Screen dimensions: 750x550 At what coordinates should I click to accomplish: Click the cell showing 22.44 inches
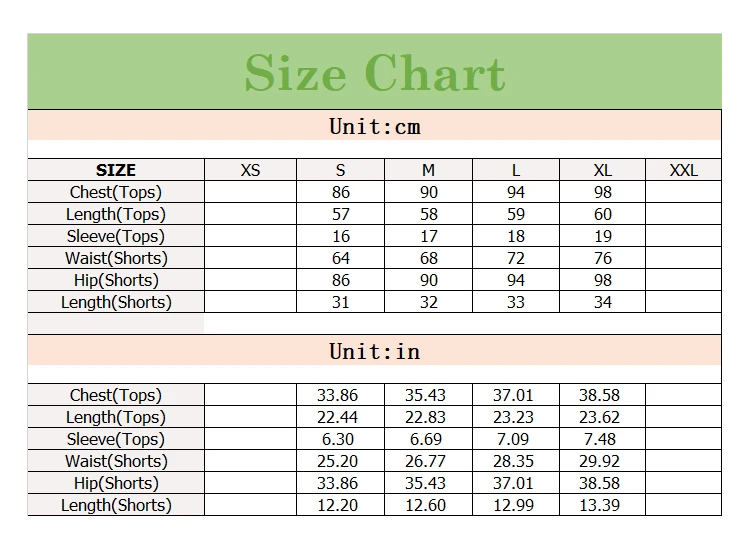click(337, 417)
